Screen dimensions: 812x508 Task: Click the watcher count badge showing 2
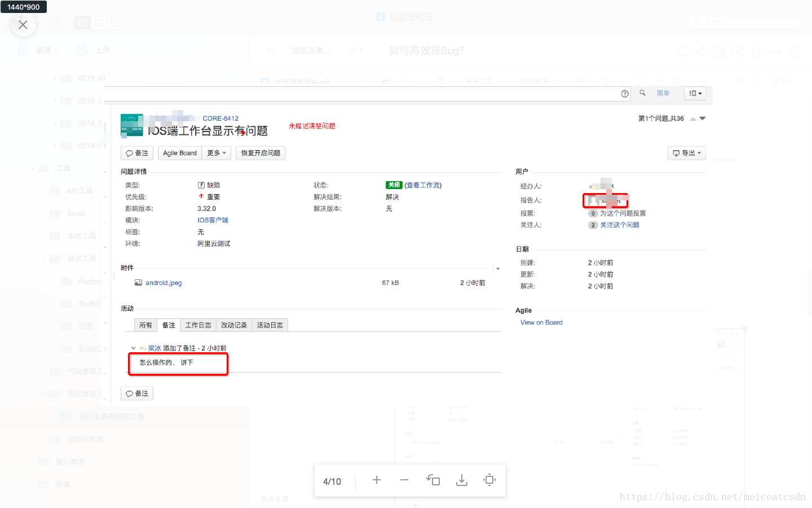[x=593, y=225]
